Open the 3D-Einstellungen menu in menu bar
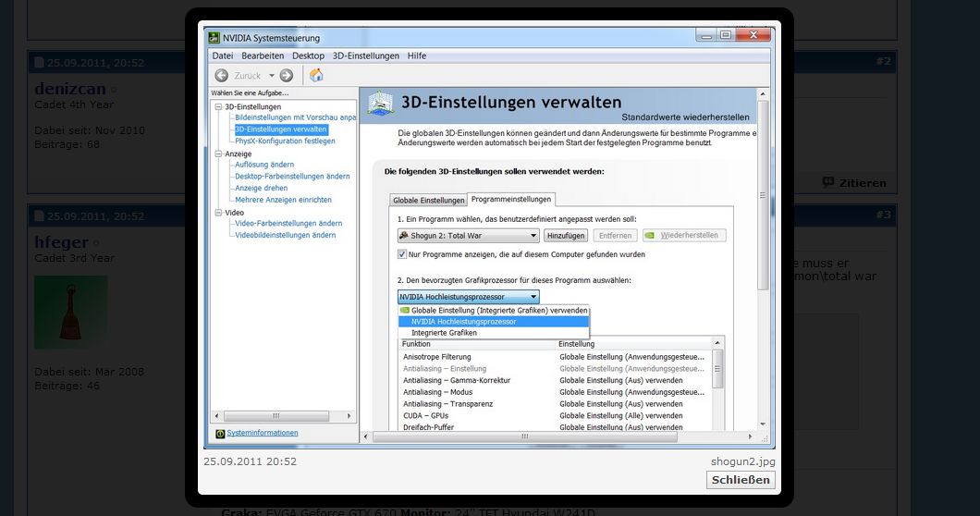 point(365,56)
